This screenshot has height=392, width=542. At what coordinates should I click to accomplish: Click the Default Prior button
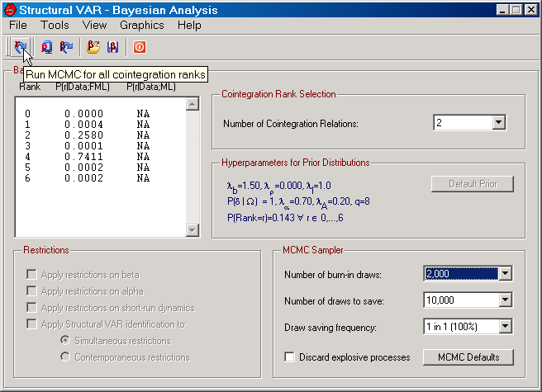click(x=473, y=184)
